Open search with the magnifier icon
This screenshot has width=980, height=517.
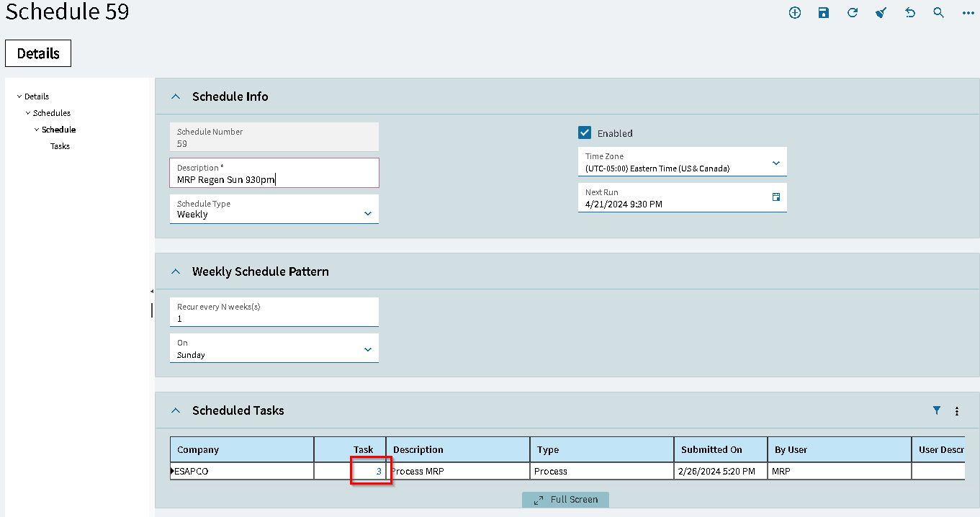939,12
